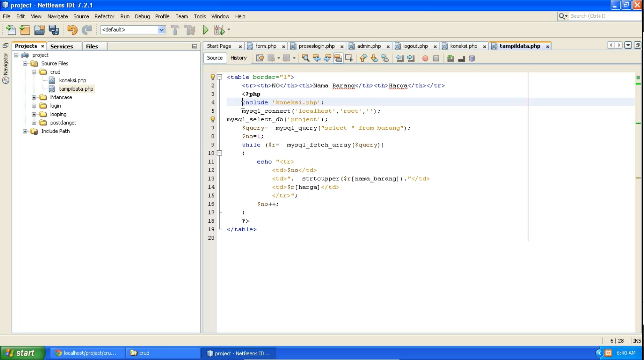Toggle Highlight Search in the editor toolbar
The width and height of the screenshot is (644, 360).
(x=338, y=58)
